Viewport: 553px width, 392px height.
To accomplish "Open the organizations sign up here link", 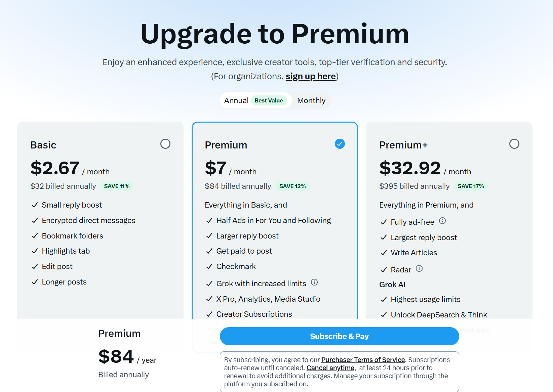I will 311,76.
